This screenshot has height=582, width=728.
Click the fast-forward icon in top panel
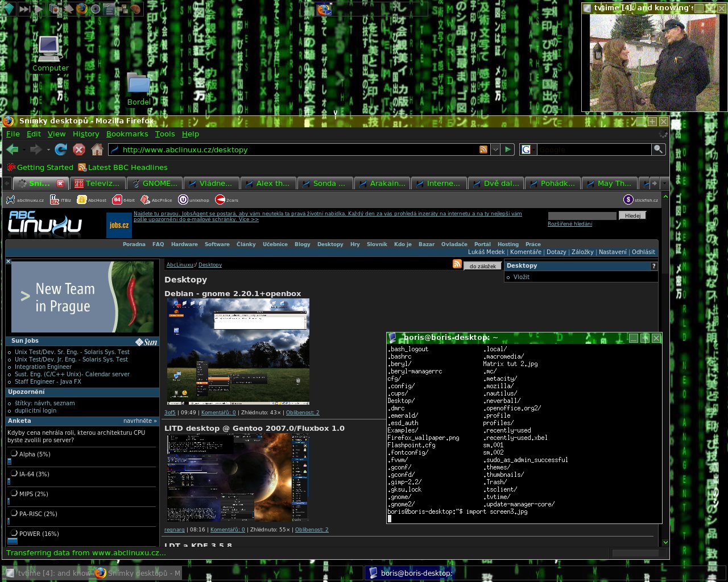(x=24, y=9)
